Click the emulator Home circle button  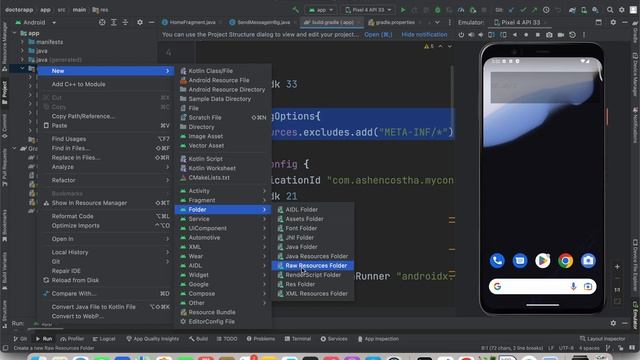(x=526, y=35)
